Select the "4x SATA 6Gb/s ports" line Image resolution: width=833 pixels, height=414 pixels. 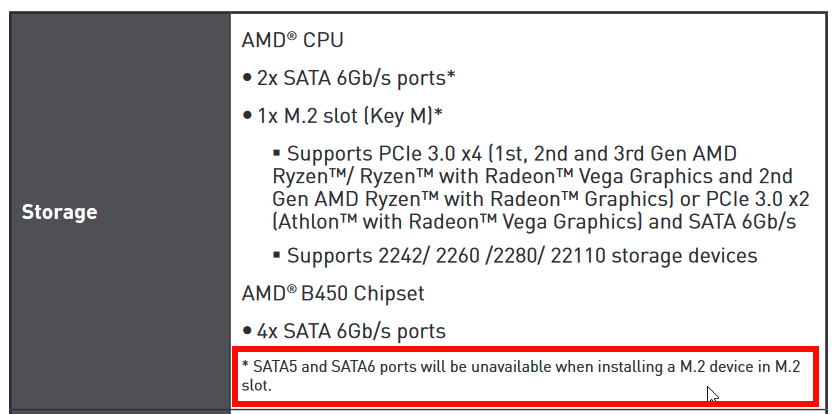click(351, 330)
